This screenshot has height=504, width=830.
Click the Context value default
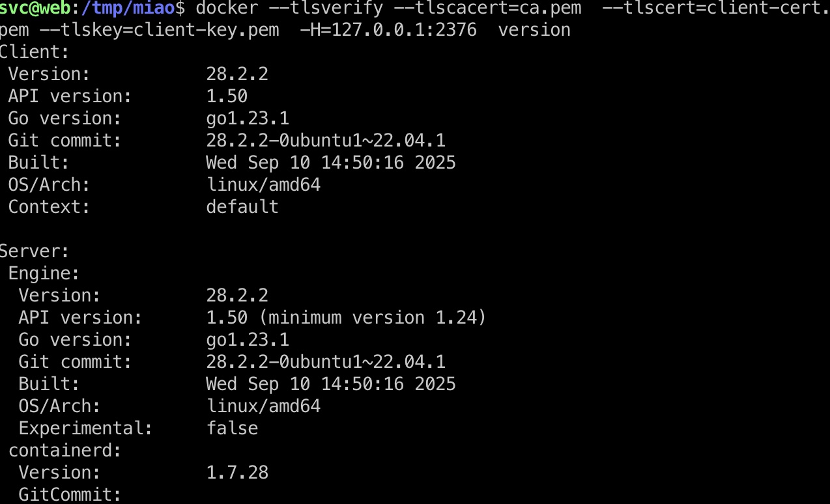pos(242,208)
